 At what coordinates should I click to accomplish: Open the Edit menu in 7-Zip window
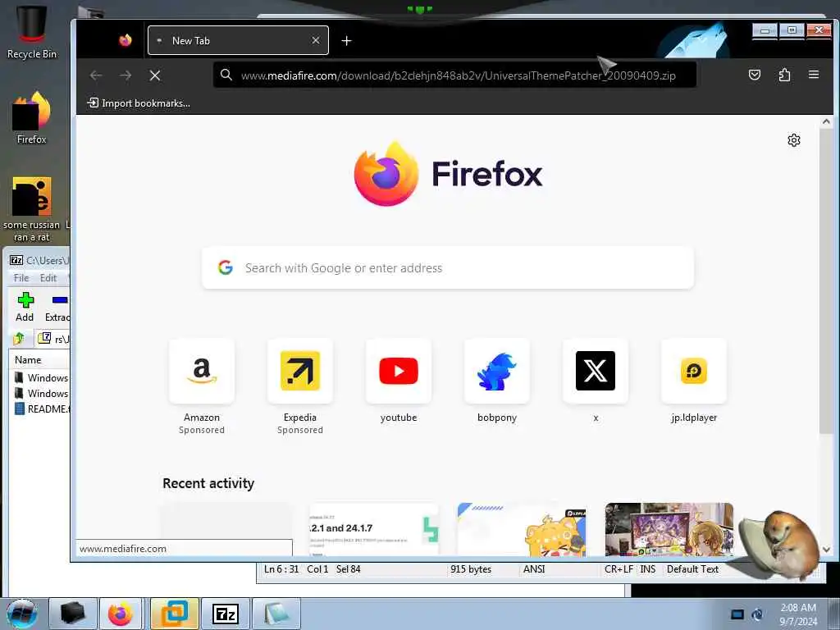pyautogui.click(x=48, y=277)
